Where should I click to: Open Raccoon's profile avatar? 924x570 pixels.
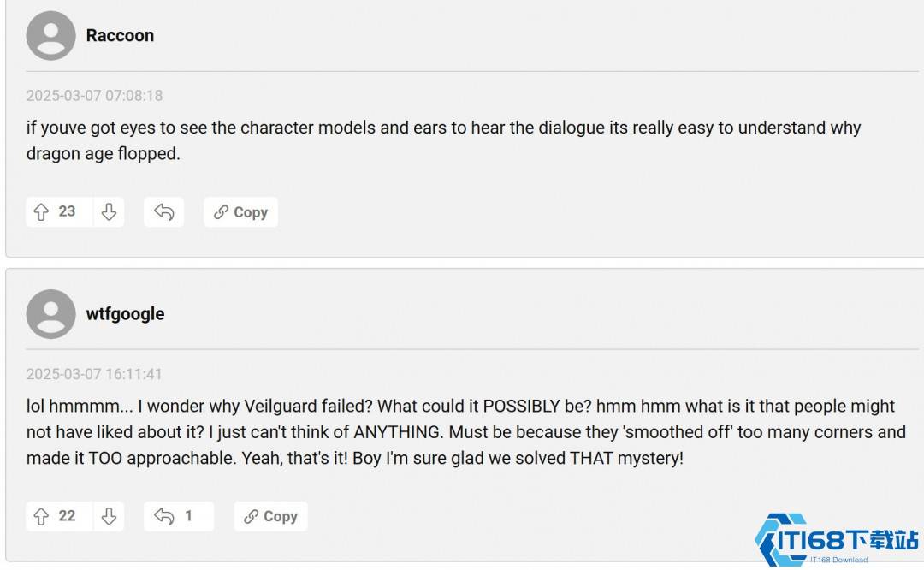tap(50, 36)
